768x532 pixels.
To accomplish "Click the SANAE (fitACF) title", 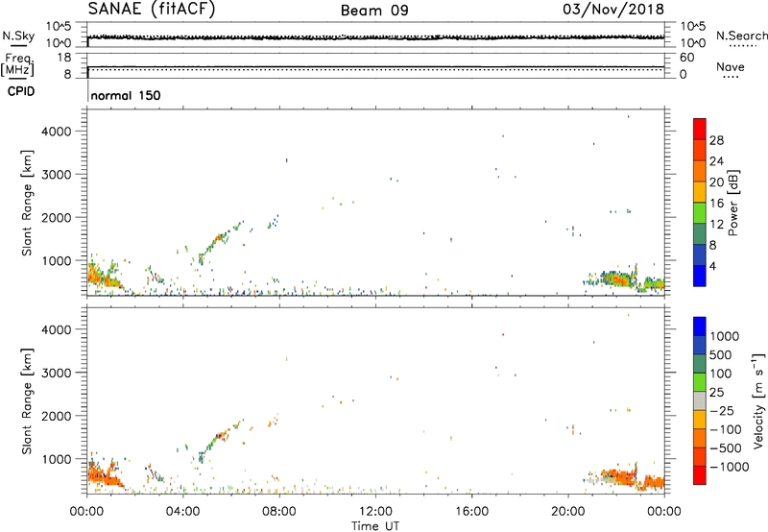I will click(152, 9).
